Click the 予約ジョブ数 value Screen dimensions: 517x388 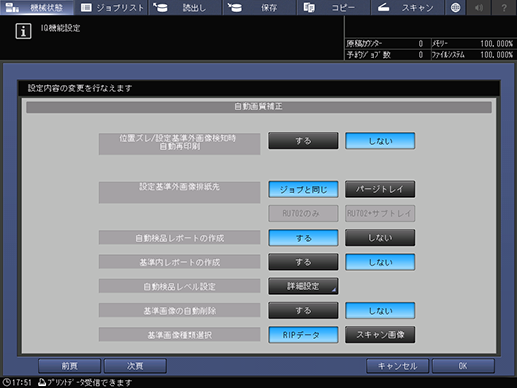click(x=421, y=55)
